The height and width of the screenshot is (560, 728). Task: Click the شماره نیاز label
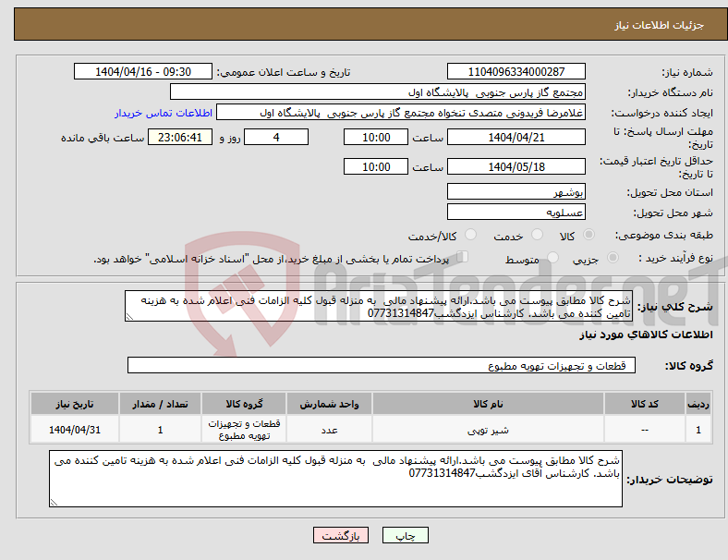687,72
